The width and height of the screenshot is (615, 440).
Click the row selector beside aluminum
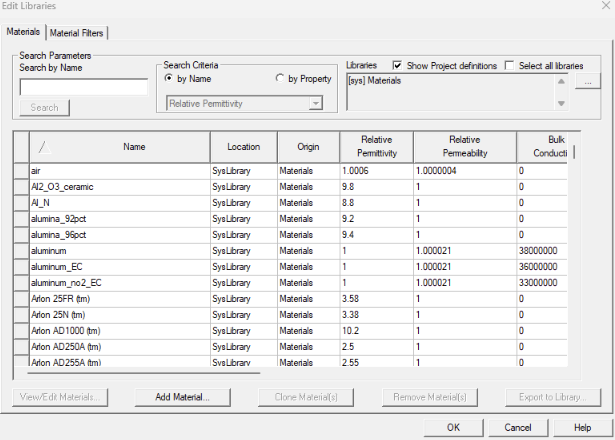tap(21, 251)
